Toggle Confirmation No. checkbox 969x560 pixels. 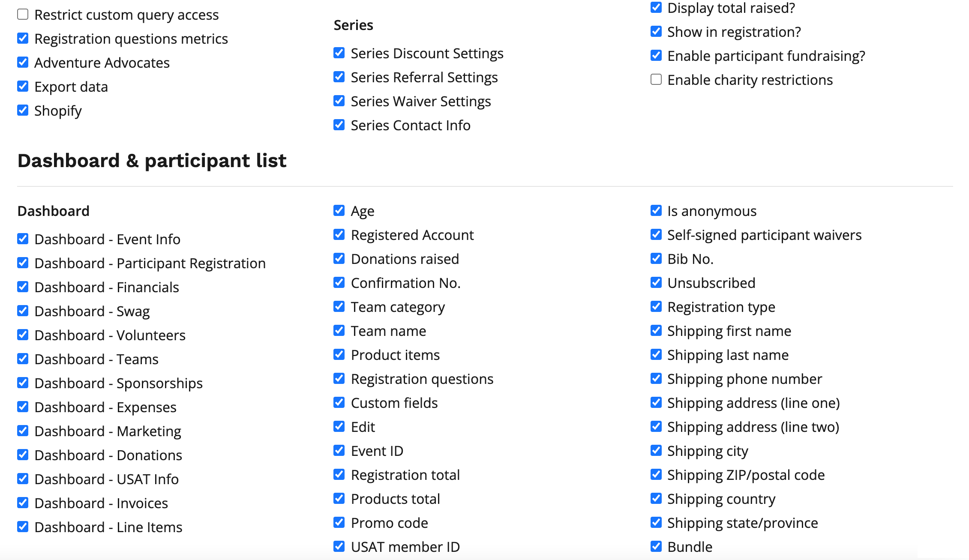point(339,283)
